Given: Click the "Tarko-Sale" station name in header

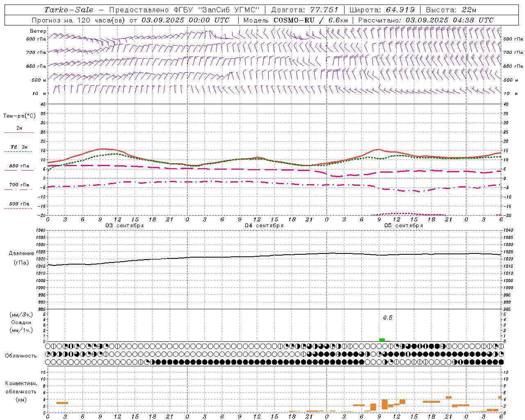Looking at the screenshot, I should 69,10.
